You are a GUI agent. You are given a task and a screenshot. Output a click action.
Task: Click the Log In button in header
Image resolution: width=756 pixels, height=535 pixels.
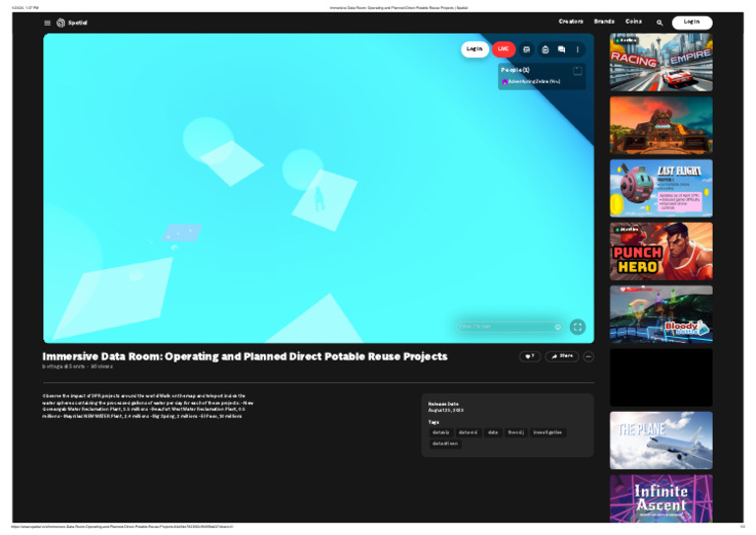[x=692, y=22]
